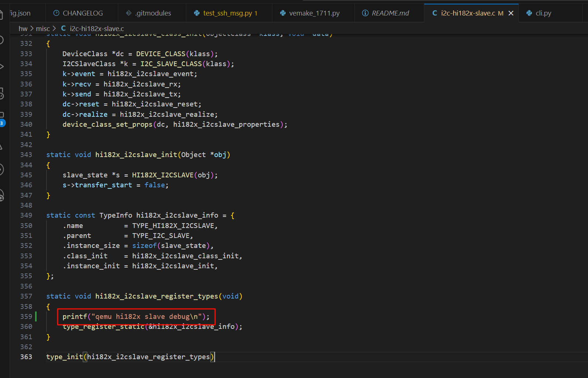Click the C file icon in the breadcrumb
Screen dimensions: 588x378
[64, 28]
